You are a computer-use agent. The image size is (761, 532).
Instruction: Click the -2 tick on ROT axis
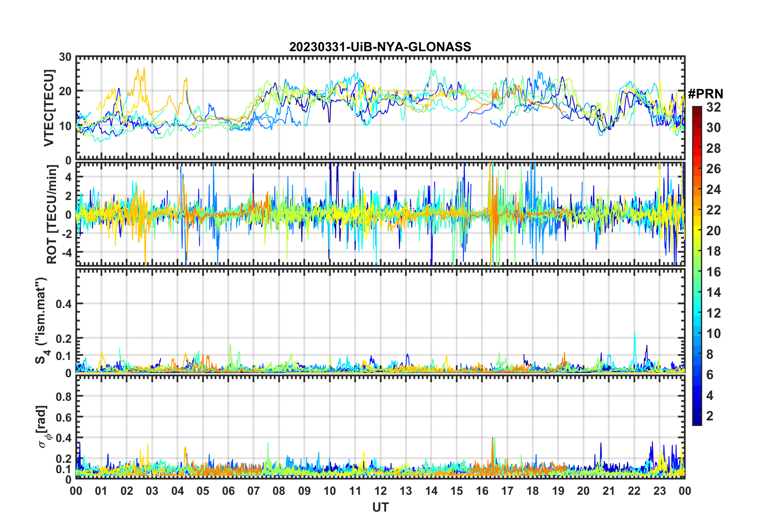point(67,234)
